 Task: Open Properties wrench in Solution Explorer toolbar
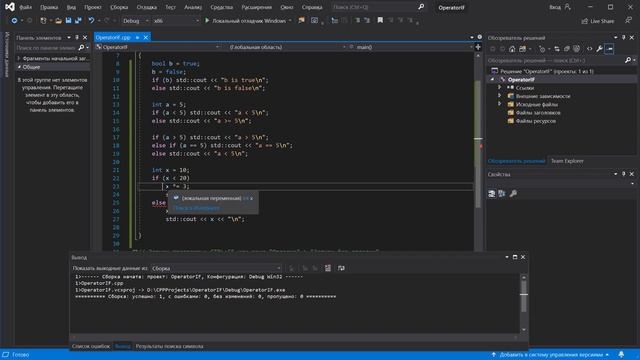(599, 49)
